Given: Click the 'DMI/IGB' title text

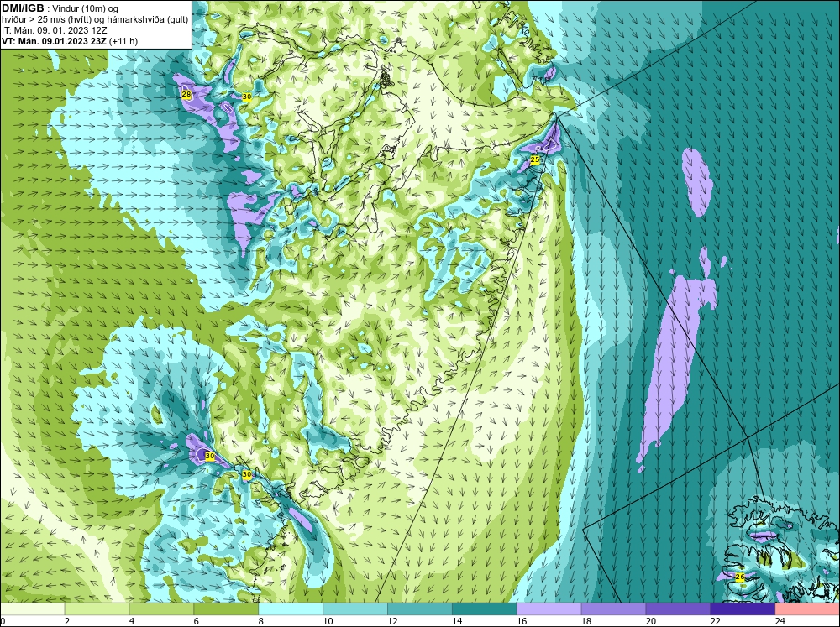Looking at the screenshot, I should [23, 8].
